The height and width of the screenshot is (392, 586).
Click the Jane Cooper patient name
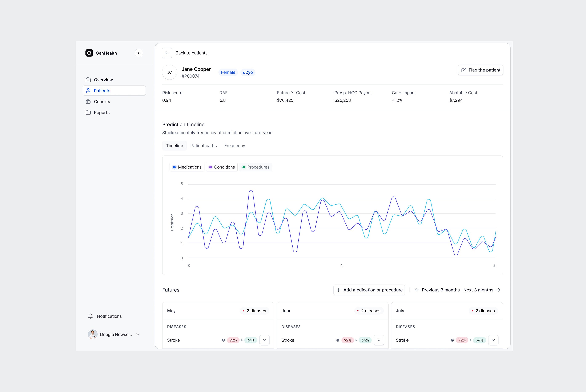point(196,69)
